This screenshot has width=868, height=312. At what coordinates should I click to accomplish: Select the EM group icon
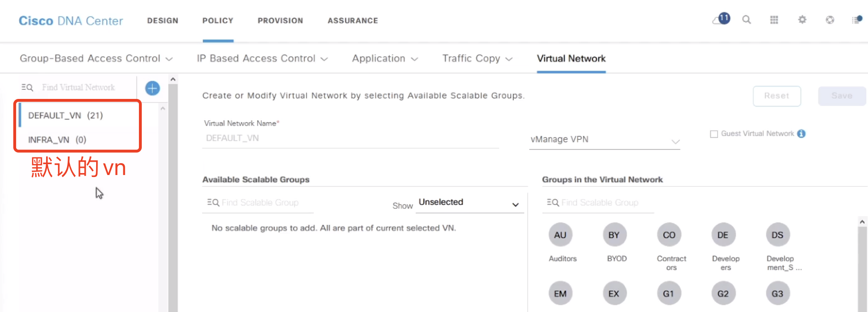560,293
